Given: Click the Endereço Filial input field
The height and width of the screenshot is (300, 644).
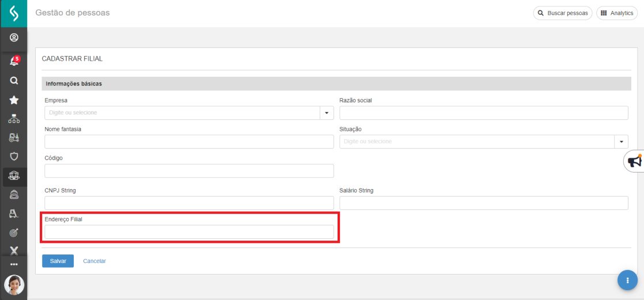Looking at the screenshot, I should (189, 232).
